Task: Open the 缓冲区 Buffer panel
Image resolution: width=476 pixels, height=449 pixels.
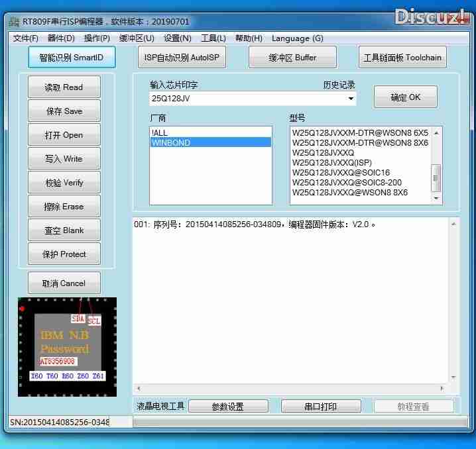Action: [292, 58]
